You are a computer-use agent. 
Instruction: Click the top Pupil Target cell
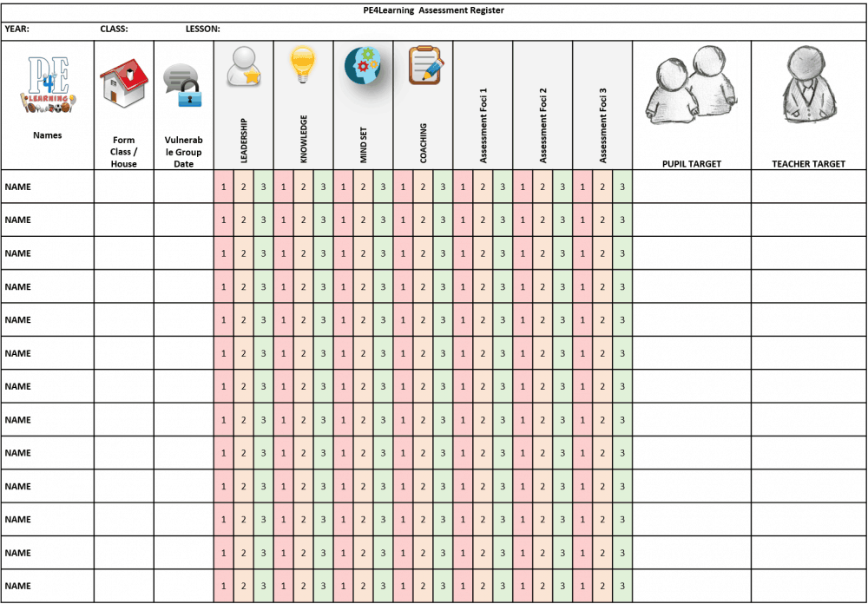(691, 186)
